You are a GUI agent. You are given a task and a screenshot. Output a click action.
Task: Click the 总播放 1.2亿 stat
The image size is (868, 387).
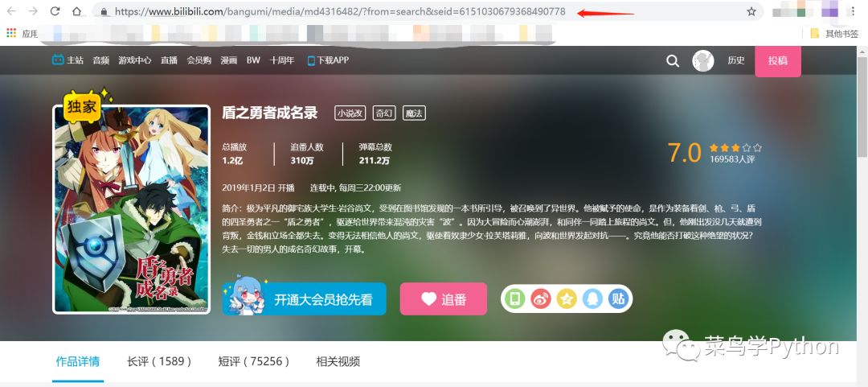235,154
